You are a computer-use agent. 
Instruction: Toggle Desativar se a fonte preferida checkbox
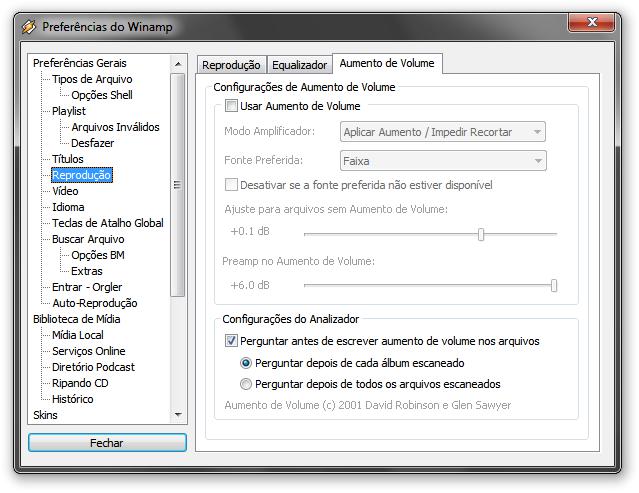(231, 185)
